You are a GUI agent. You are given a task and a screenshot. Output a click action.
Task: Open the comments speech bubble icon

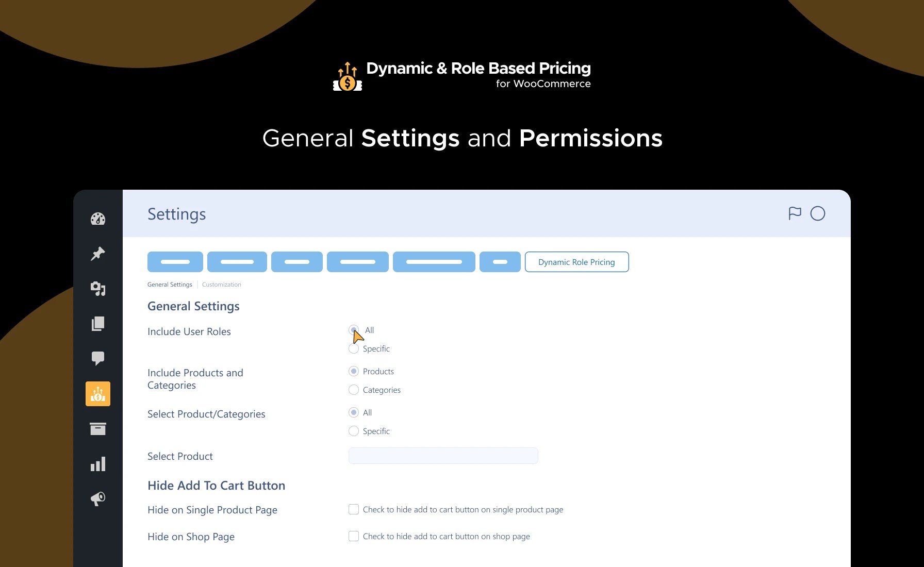point(97,358)
